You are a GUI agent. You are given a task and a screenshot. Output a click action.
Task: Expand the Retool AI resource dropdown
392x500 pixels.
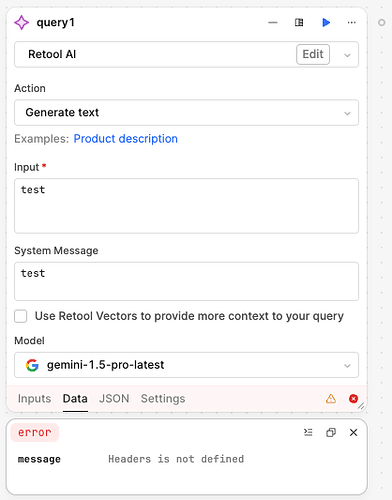coord(347,55)
